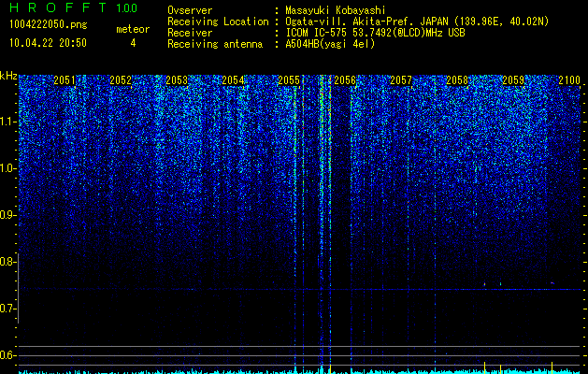Select the A504HB(yagi 4el) antenna text
This screenshot has height=374, width=588.
pos(330,44)
